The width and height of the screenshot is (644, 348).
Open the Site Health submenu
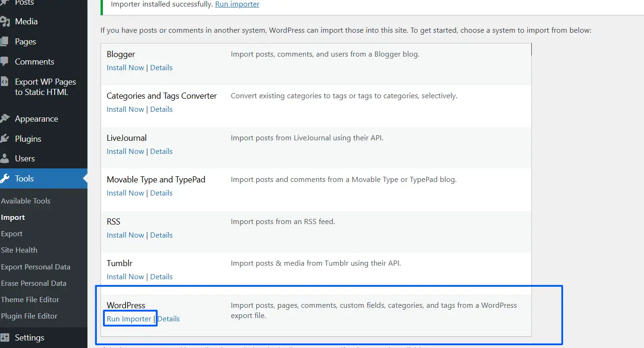click(19, 250)
